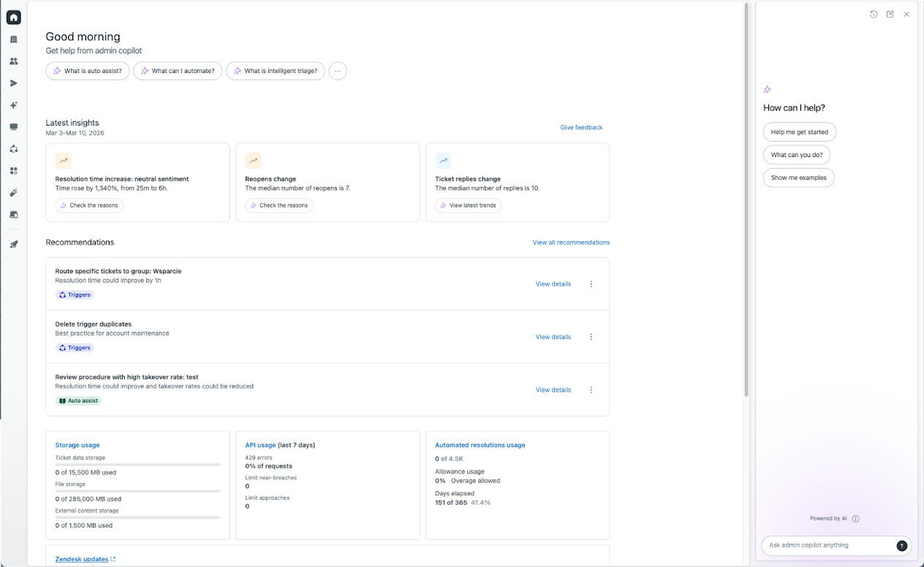Start a new copilot chat
This screenshot has width=924, height=567.
pos(890,14)
